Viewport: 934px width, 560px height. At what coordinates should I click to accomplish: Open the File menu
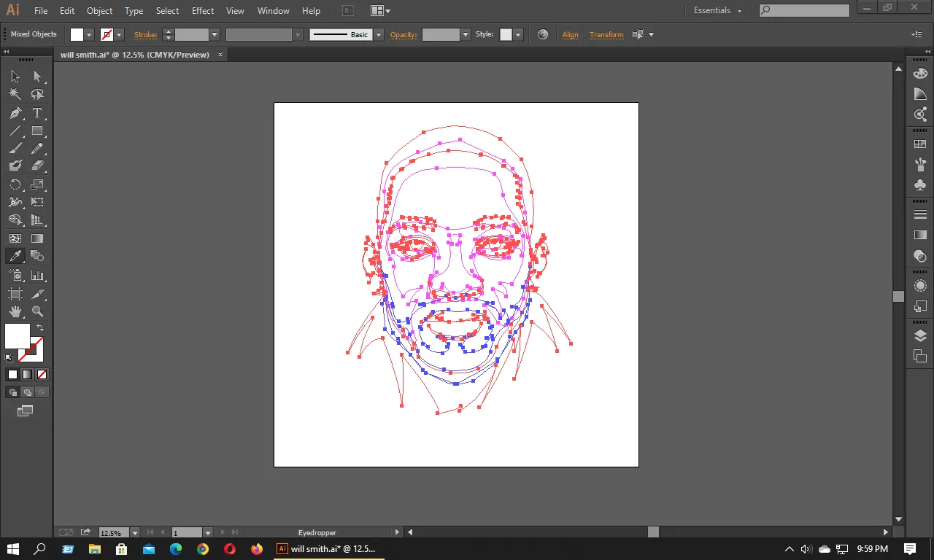coord(41,11)
